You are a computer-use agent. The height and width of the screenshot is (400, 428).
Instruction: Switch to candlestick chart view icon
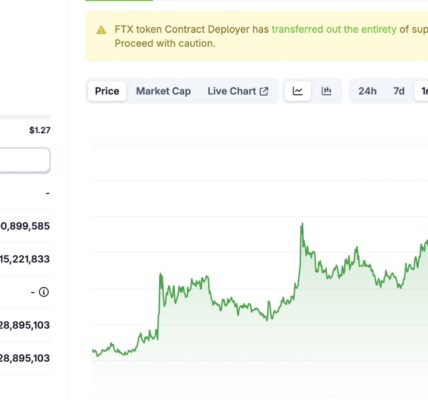[326, 91]
